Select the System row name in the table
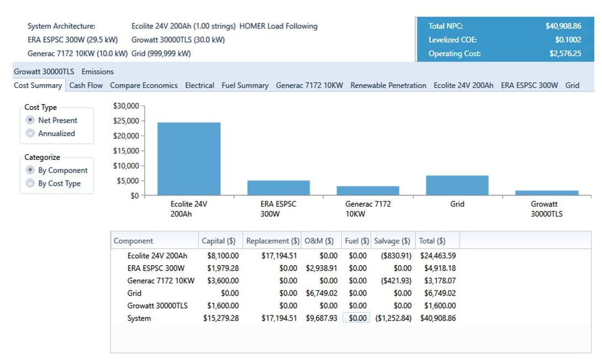 (139, 318)
